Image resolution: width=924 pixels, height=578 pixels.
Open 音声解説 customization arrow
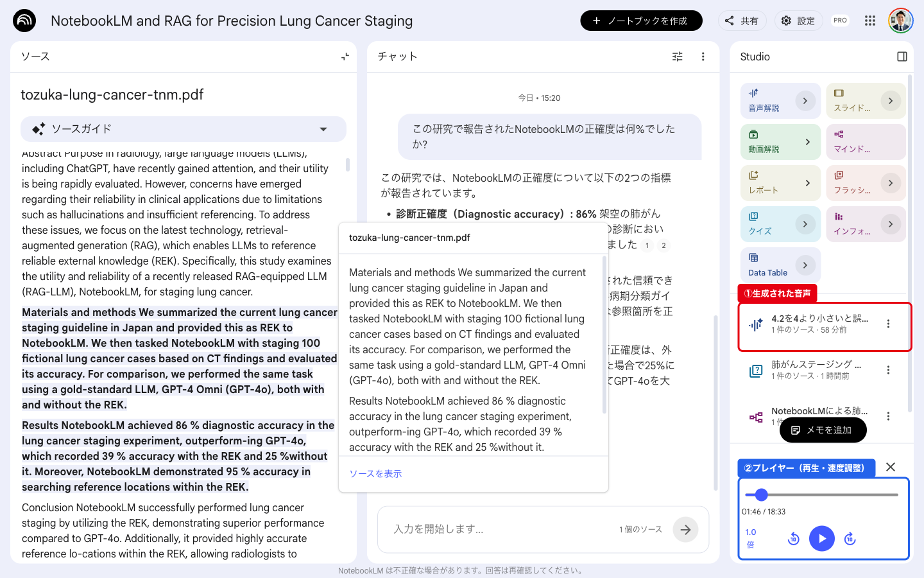coord(805,101)
